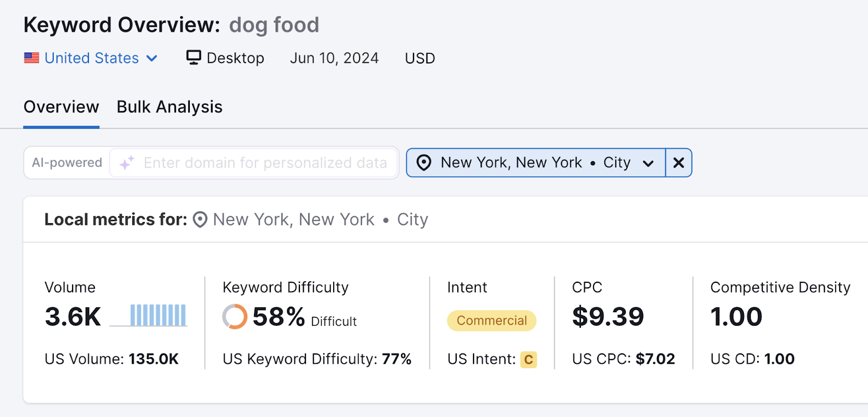Click the location pin icon in location selector
The image size is (868, 417).
(425, 162)
